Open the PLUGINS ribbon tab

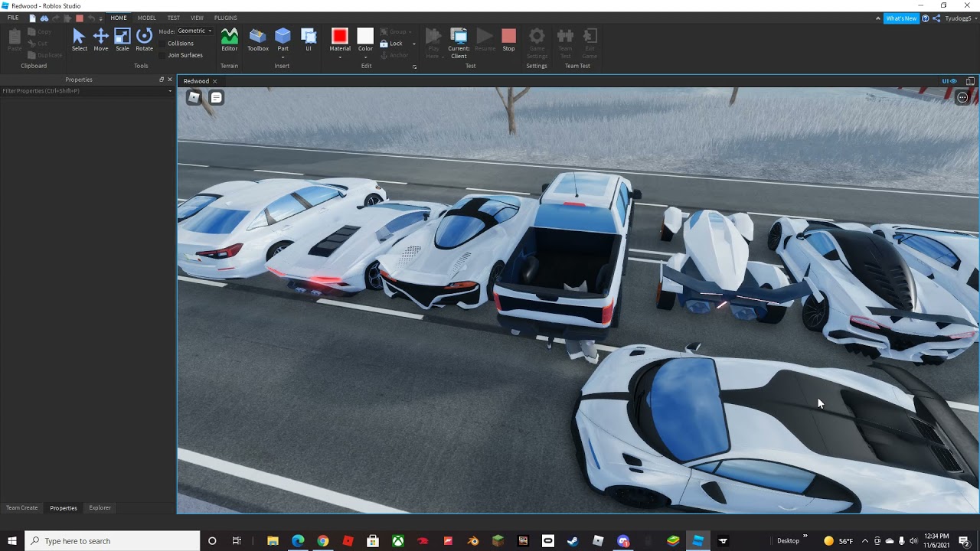[225, 18]
